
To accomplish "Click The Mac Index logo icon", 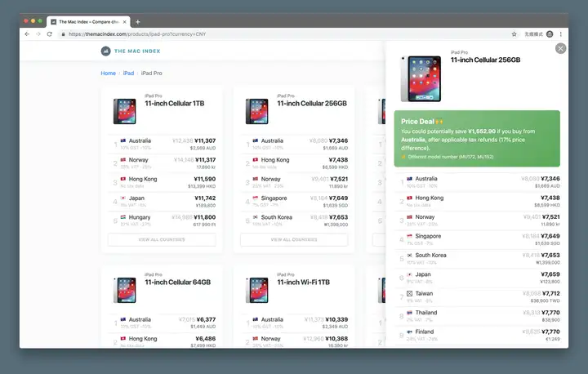I will 105,51.
